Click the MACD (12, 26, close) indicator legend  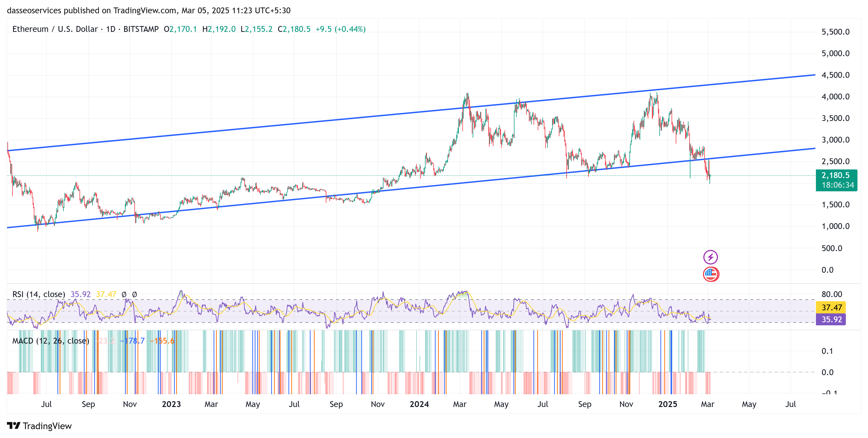(x=50, y=341)
